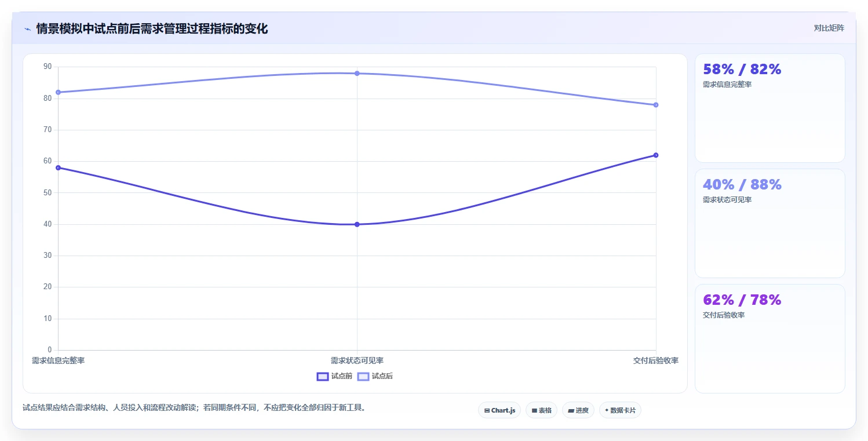Viewport: 868px width, 441px height.
Task: Click the 需求状态可见率 x-axis label
Action: 357,360
